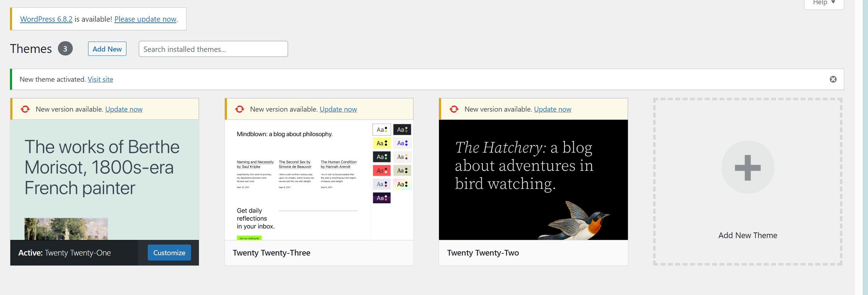The image size is (868, 295).
Task: Click the 'Twenty Twenty-Three' theme name
Action: point(271,253)
